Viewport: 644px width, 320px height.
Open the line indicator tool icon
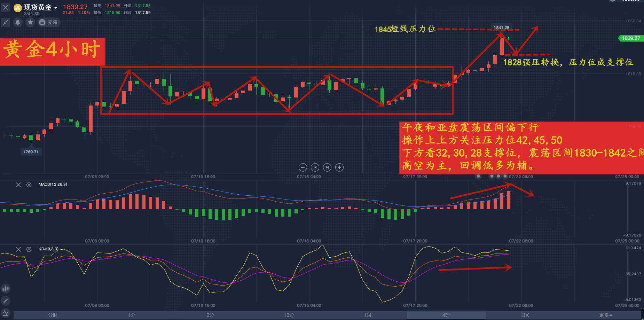(6, 313)
